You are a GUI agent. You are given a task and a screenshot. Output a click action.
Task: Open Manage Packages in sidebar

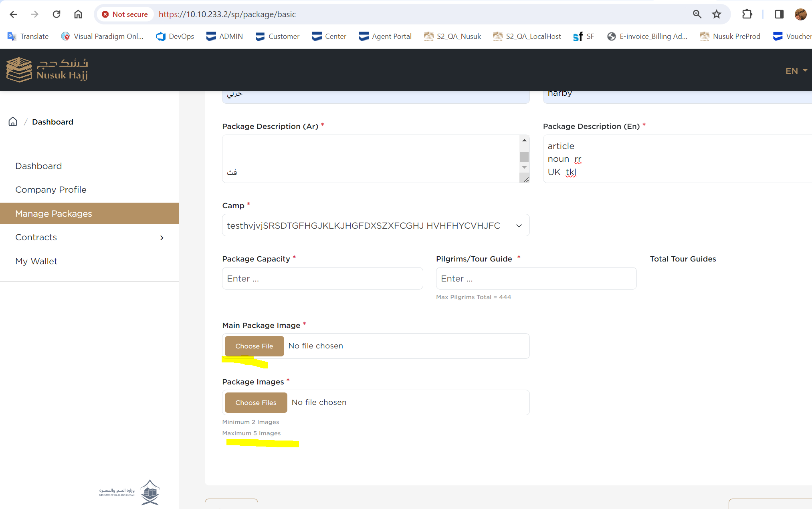[x=54, y=214]
